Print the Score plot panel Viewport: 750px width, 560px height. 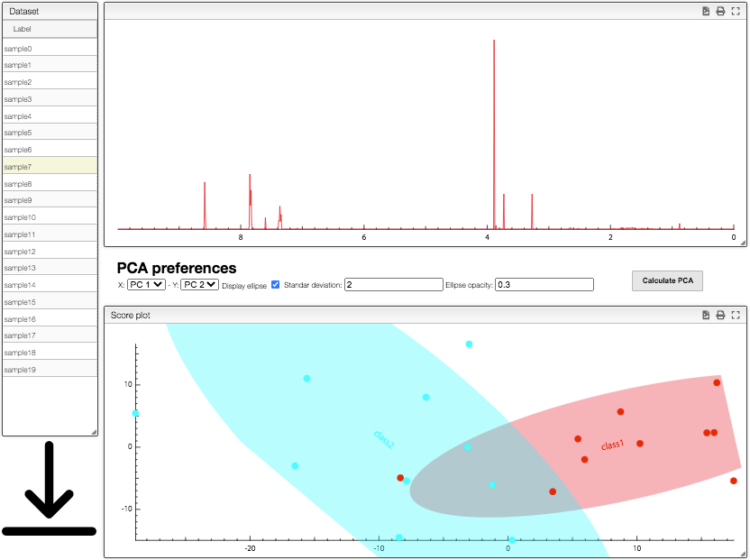point(720,315)
